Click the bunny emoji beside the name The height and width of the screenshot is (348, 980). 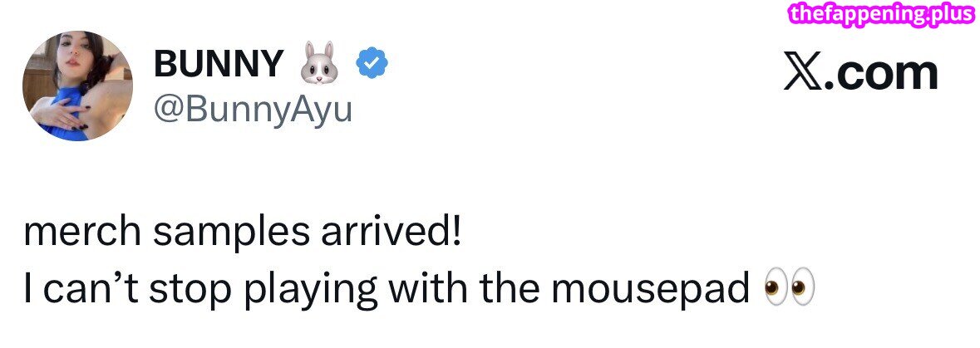(321, 65)
